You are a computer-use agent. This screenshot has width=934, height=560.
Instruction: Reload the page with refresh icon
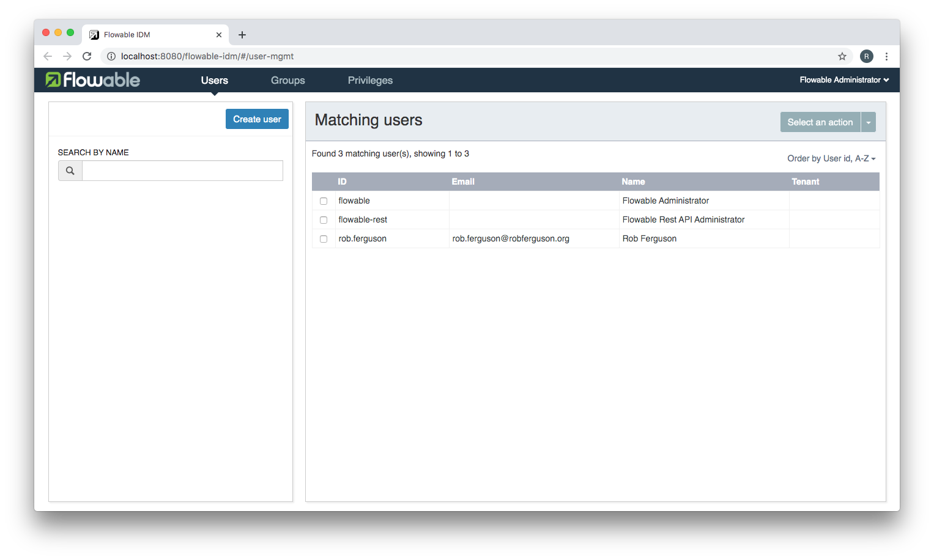click(87, 56)
